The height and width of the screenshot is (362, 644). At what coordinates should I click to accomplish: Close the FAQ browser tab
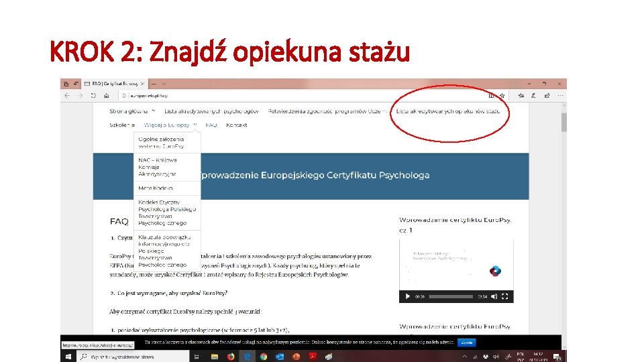tap(142, 84)
